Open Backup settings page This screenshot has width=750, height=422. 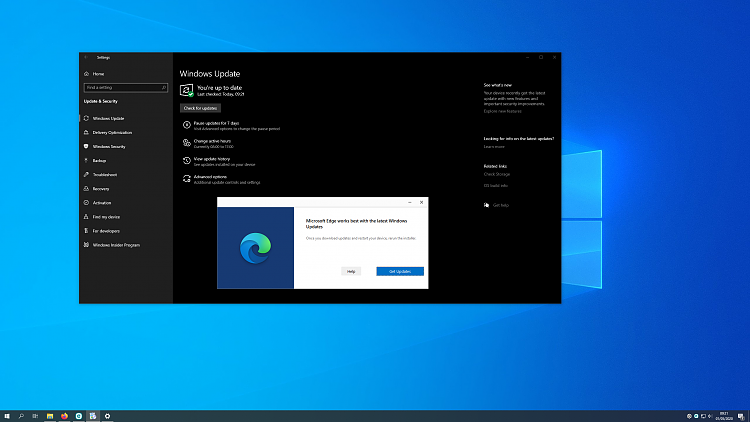pyautogui.click(x=99, y=161)
